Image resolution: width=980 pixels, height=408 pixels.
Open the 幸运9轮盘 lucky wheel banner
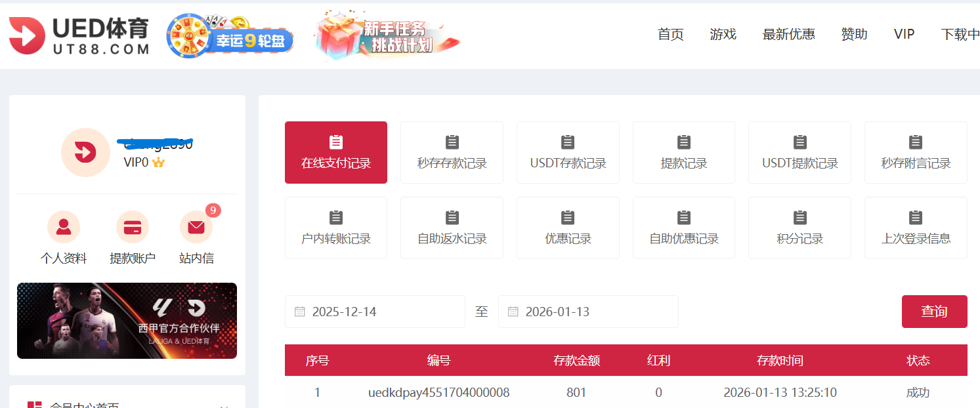pos(230,37)
